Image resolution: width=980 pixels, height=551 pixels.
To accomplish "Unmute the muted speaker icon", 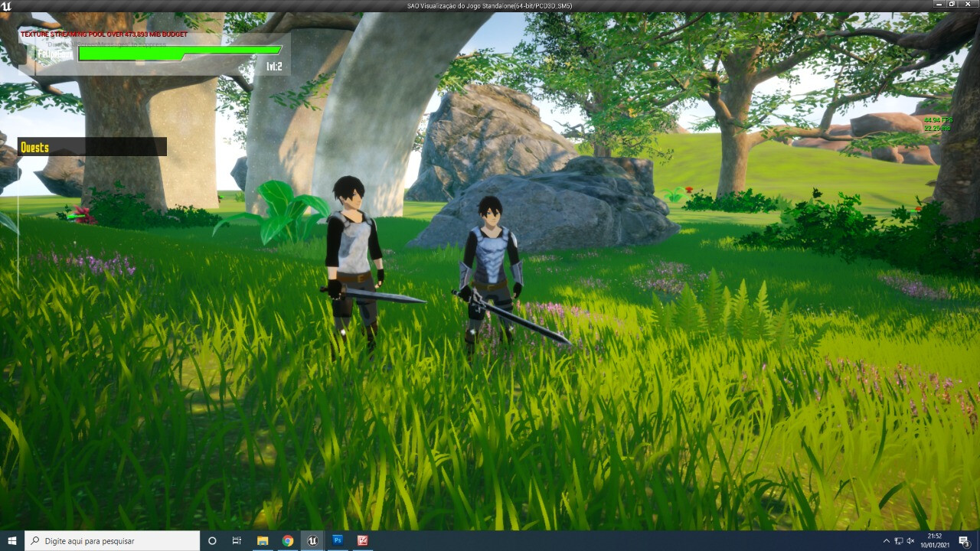I will point(911,541).
